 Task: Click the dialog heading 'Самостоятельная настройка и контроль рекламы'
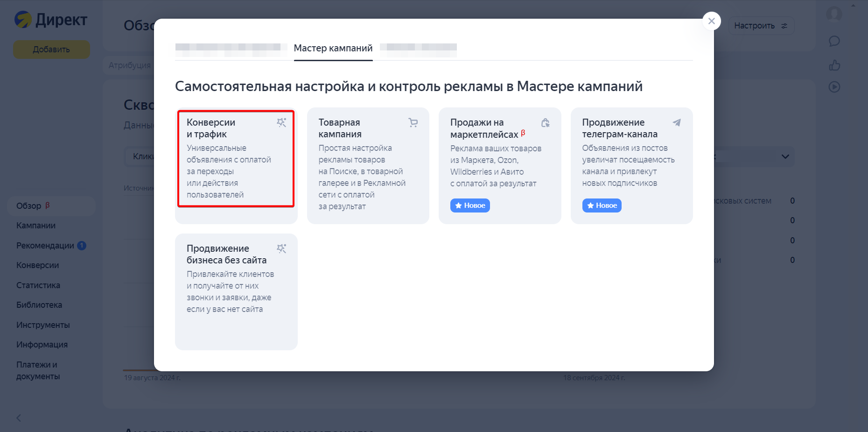(409, 86)
